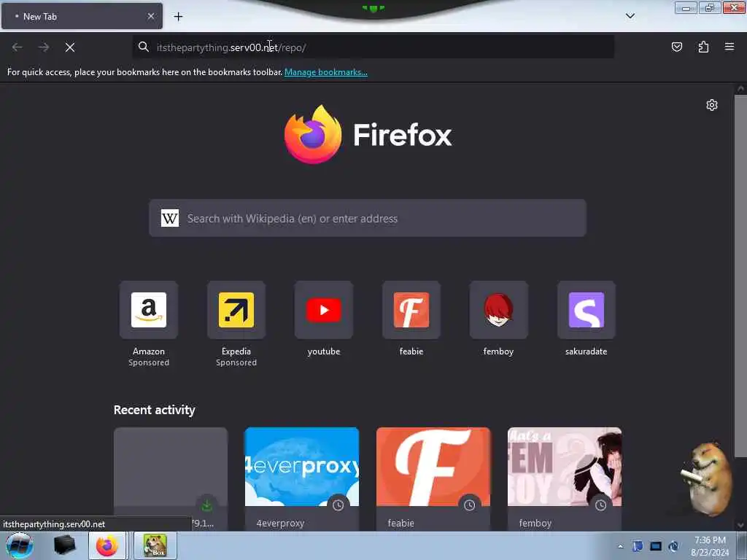Viewport: 747px width, 560px height.
Task: Click the Wikipedia W icon in the search box
Action: pos(169,218)
